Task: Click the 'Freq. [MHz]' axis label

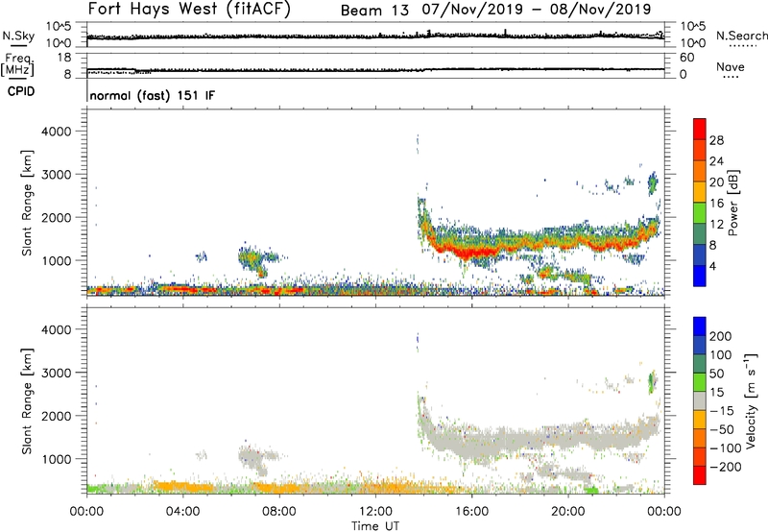Action: tap(18, 64)
